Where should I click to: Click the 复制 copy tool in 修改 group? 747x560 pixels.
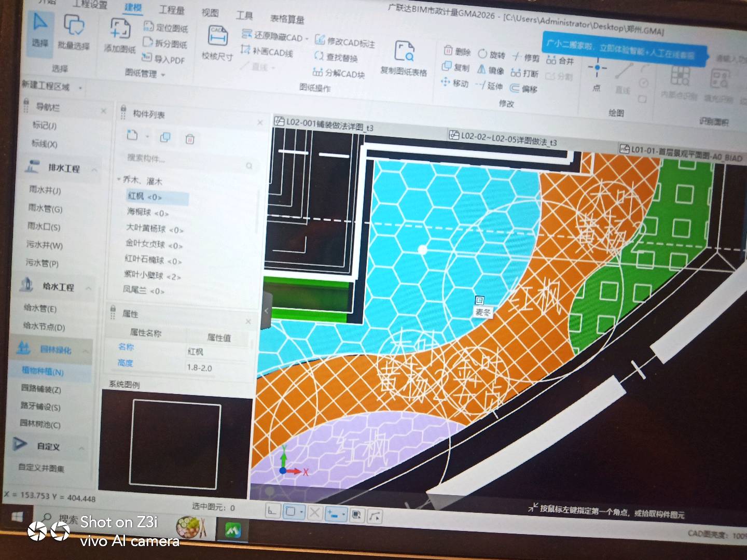[455, 67]
